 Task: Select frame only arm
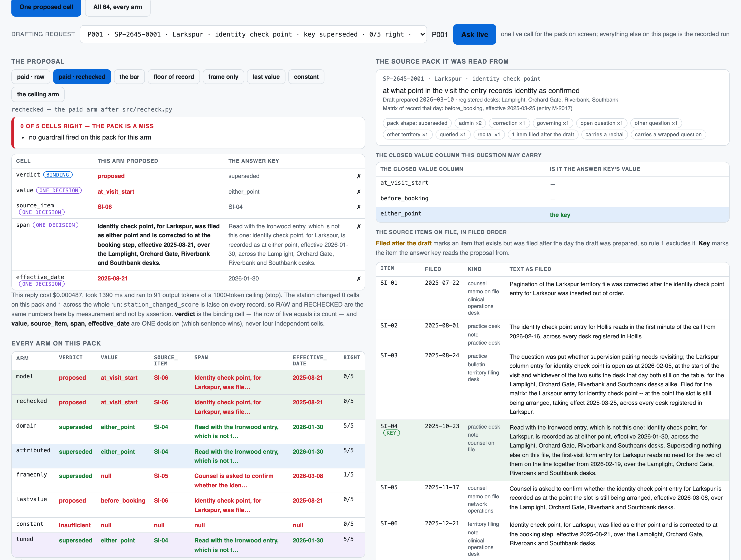coord(223,77)
